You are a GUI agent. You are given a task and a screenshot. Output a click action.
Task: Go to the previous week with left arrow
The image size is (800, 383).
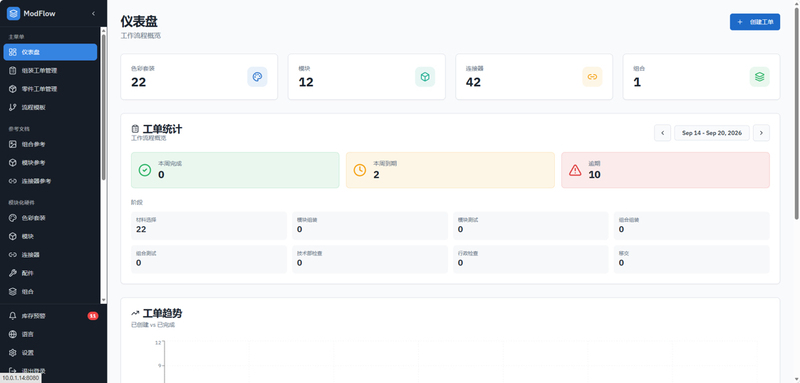[662, 133]
